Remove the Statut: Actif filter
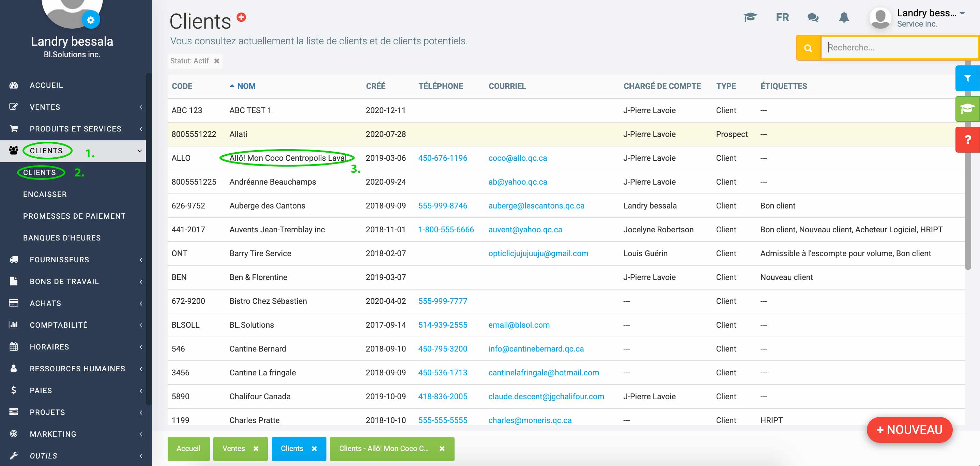 tap(216, 61)
